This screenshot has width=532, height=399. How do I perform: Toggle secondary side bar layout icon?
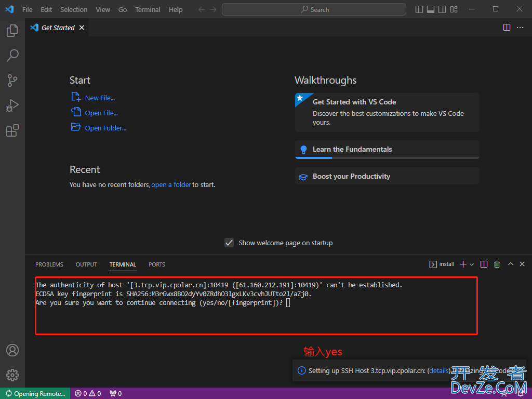[x=442, y=9]
